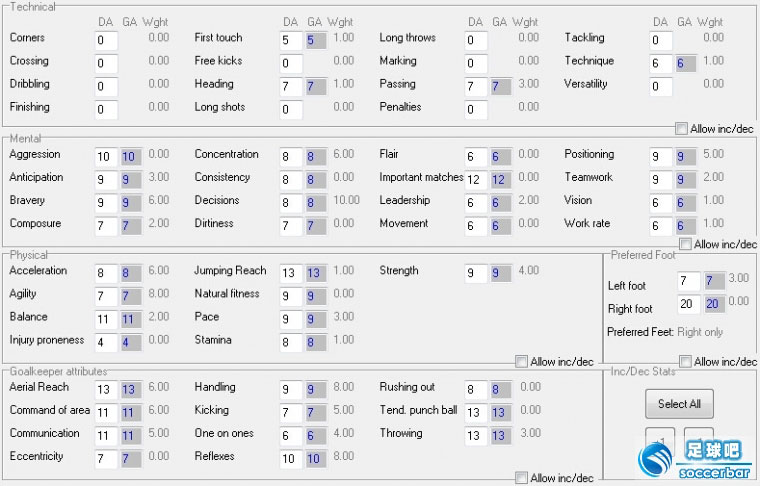This screenshot has height=486, width=760.
Task: Edit the Aggression DA field
Action: 106,157
